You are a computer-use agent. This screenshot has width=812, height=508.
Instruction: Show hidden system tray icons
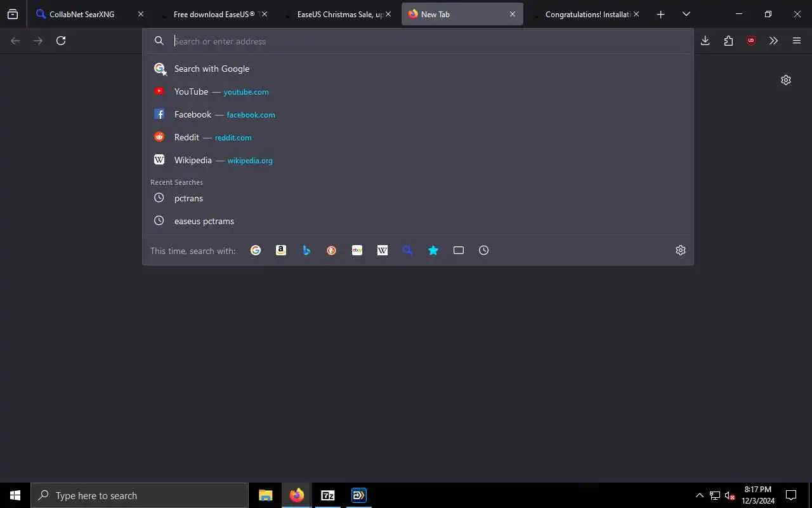click(x=700, y=495)
